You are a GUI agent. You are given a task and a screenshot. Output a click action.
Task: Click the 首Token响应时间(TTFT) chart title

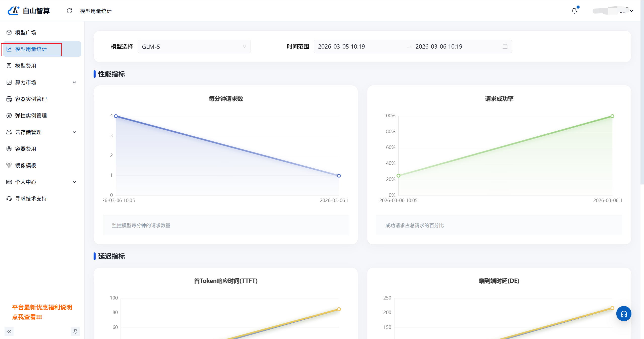pyautogui.click(x=226, y=281)
